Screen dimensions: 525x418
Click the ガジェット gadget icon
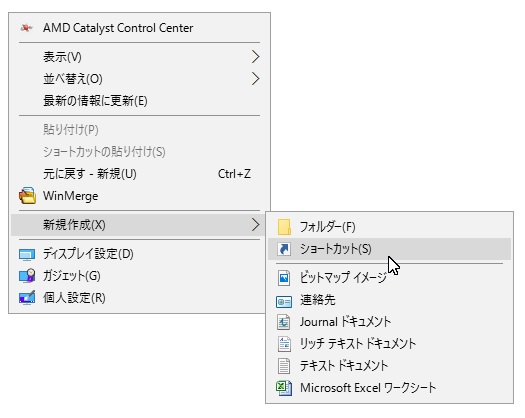[x=27, y=276]
